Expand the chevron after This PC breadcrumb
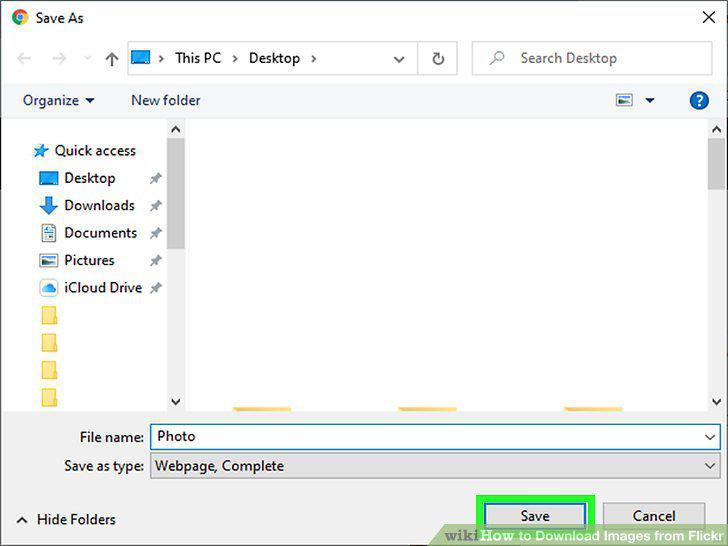The height and width of the screenshot is (546, 728). [x=235, y=58]
